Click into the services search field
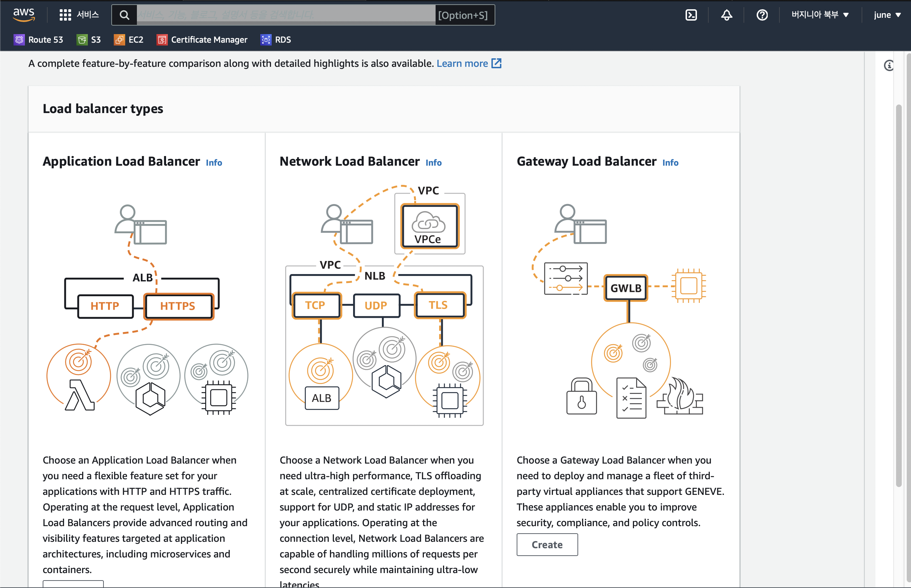Image resolution: width=911 pixels, height=588 pixels. pos(286,15)
